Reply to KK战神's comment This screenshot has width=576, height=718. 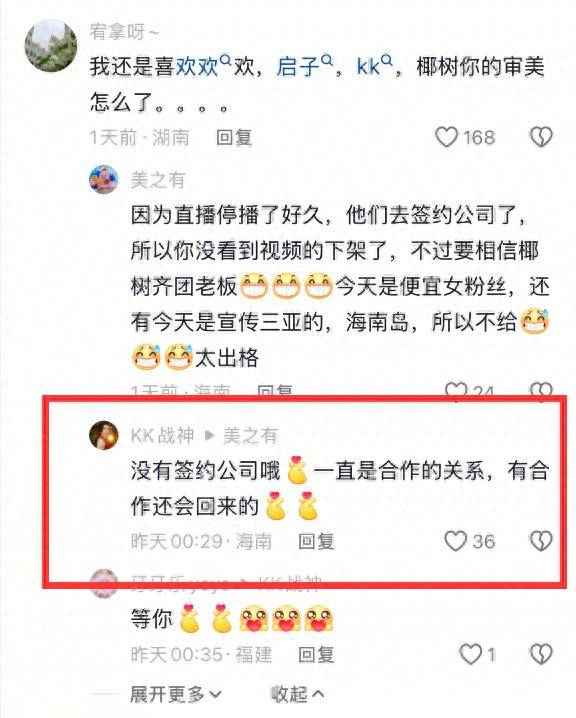pyautogui.click(x=316, y=542)
